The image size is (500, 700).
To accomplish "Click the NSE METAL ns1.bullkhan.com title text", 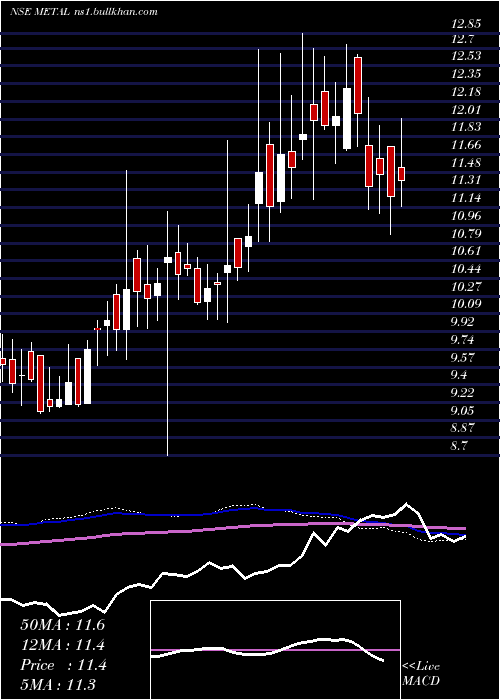I will (x=83, y=12).
